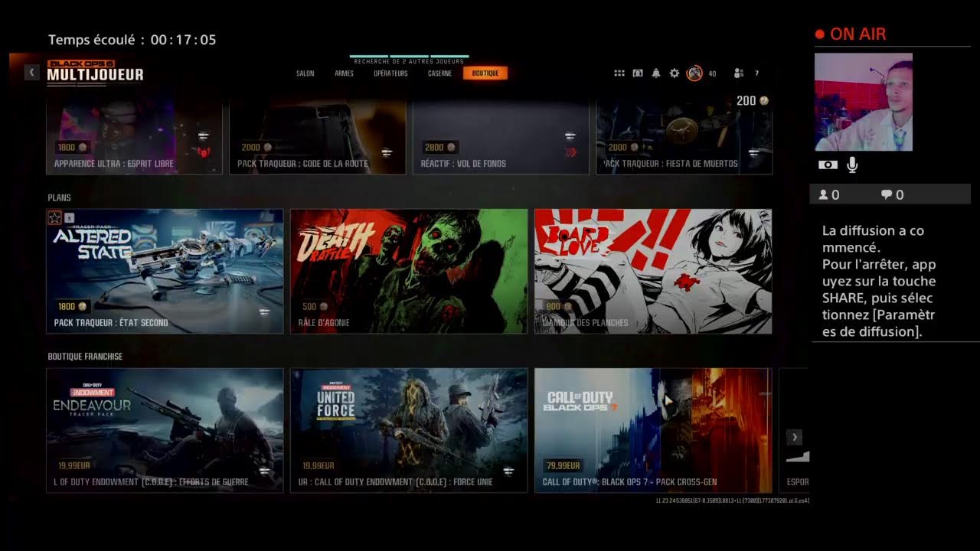Image resolution: width=980 pixels, height=551 pixels.
Task: Open the Pack Traqueur : Fiesta de Muertos
Action: (684, 137)
